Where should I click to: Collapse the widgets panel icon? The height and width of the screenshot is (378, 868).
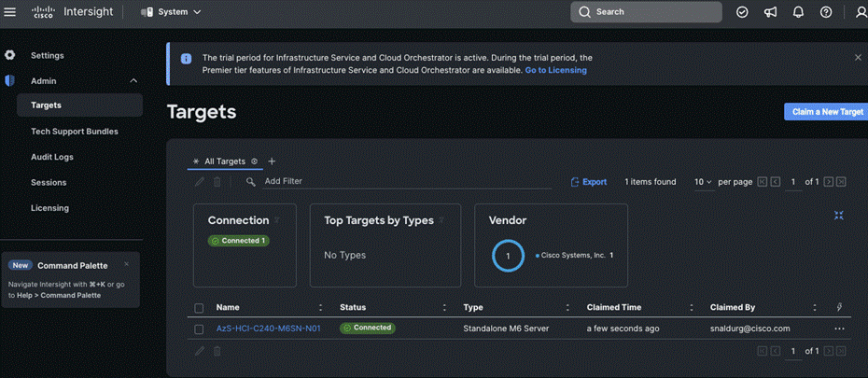(x=839, y=216)
